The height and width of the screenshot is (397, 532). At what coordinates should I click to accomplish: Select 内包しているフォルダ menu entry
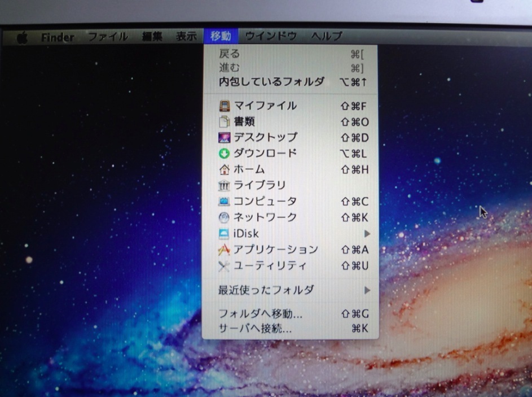[271, 82]
